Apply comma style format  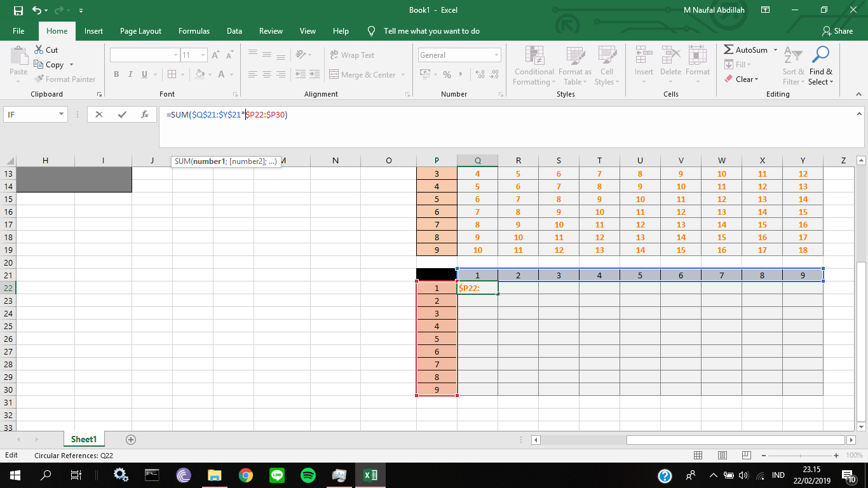click(460, 74)
